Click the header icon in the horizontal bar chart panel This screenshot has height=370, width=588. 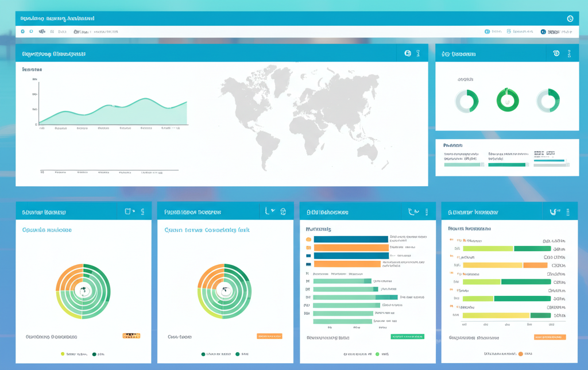[412, 212]
